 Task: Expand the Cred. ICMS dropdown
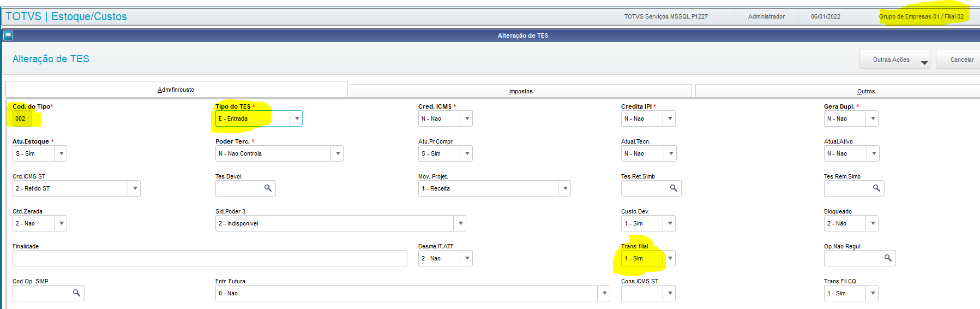pos(466,118)
